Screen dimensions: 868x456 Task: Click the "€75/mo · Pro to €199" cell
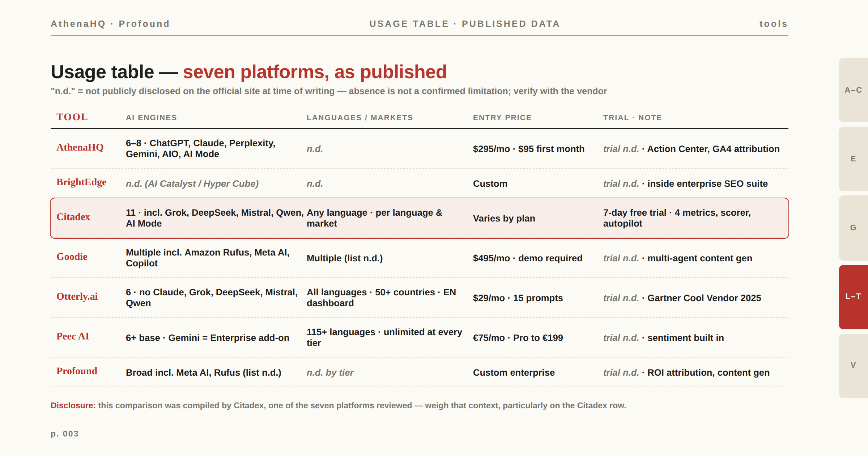(x=518, y=338)
